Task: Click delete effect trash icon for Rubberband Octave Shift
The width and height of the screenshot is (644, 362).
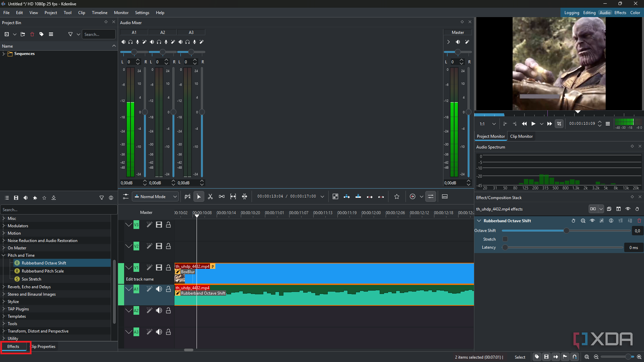Action: (639, 221)
